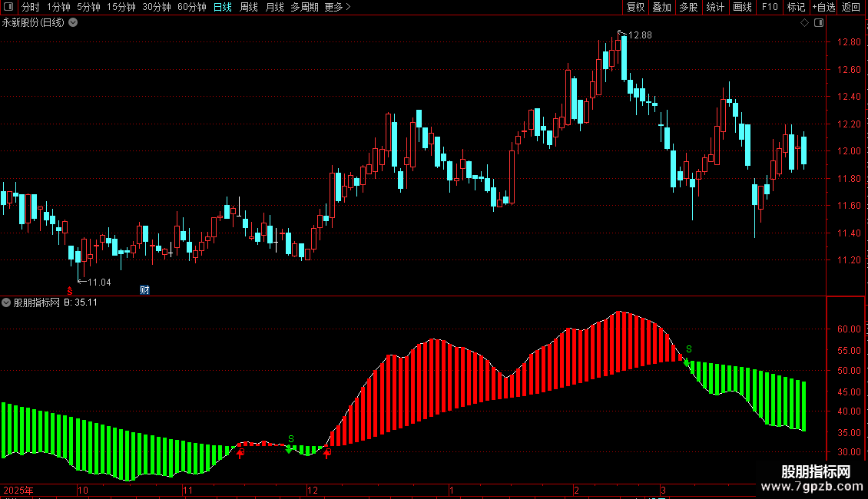This screenshot has width=868, height=499.
Task: Switch to the 日线 daily period tab
Action: (223, 7)
